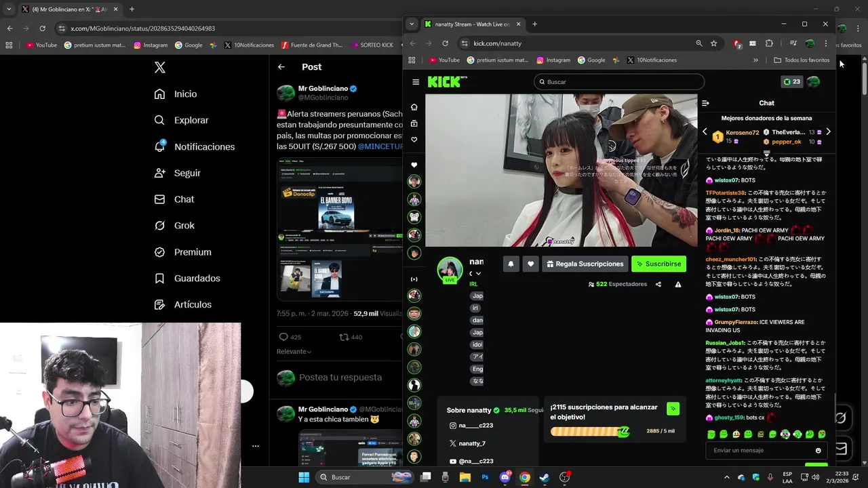Viewport: 868px width, 488px height.
Task: Expand the Kick sidebar recommended channels toggle
Action: pyautogui.click(x=414, y=279)
